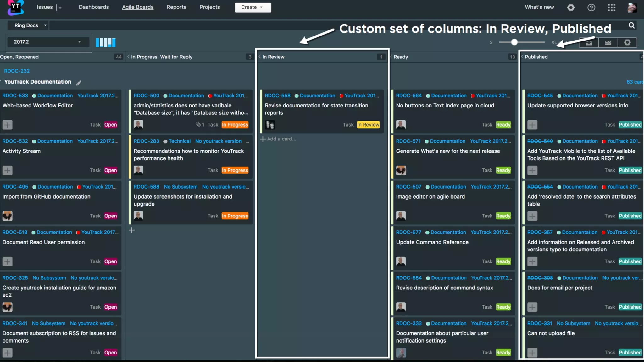Edit YouTrack Documentation swimlane pencil icon
Viewport: 644px width, 362px height.
(79, 83)
